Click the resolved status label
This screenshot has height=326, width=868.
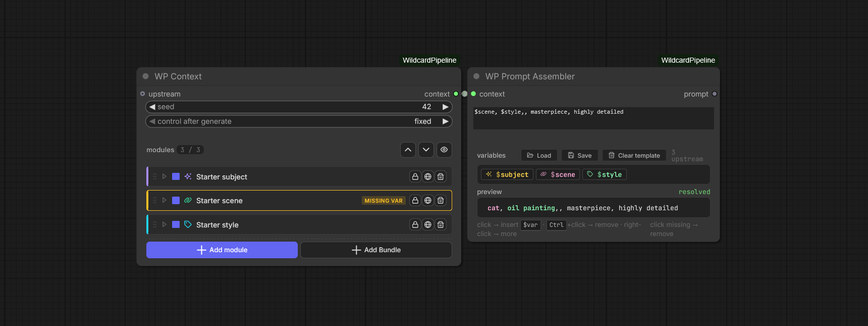pyautogui.click(x=694, y=192)
